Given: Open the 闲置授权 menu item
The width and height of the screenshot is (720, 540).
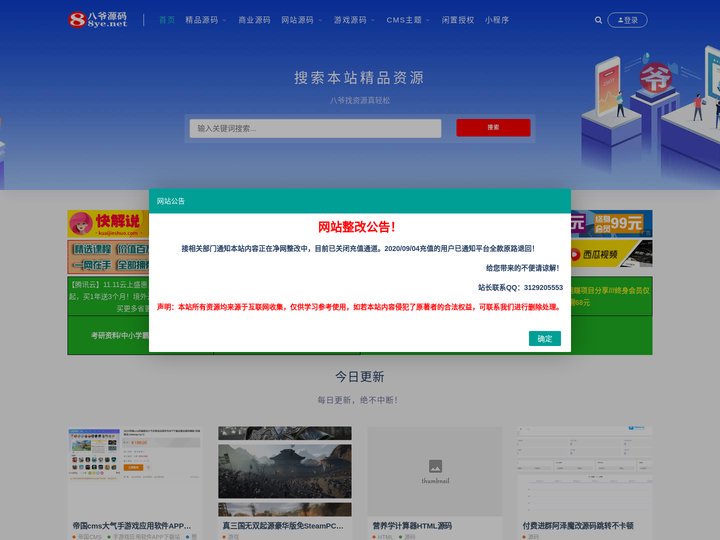Looking at the screenshot, I should (x=457, y=20).
